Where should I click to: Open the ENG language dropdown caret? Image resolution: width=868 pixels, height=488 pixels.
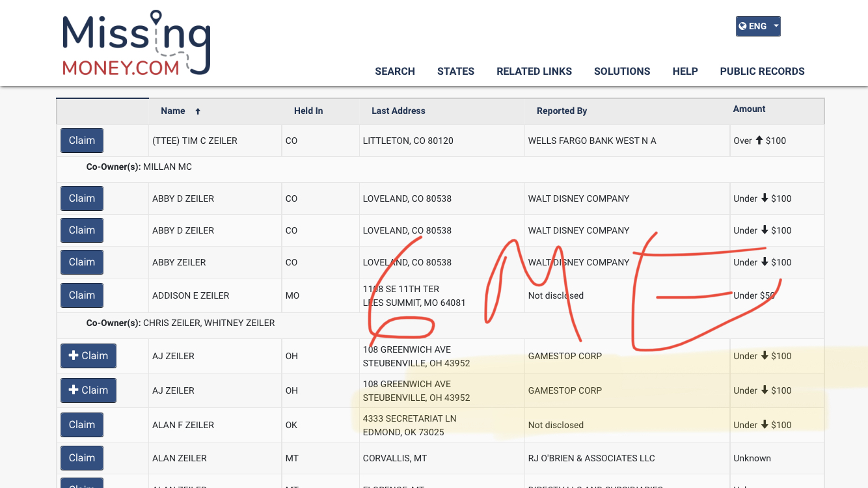(776, 27)
